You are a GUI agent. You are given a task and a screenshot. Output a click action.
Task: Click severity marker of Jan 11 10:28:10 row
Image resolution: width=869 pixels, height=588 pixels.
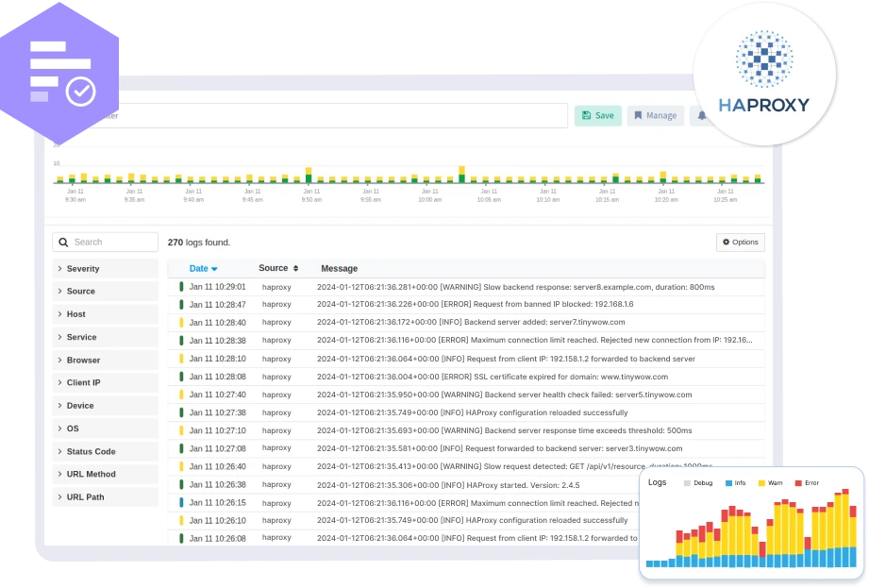pos(181,359)
